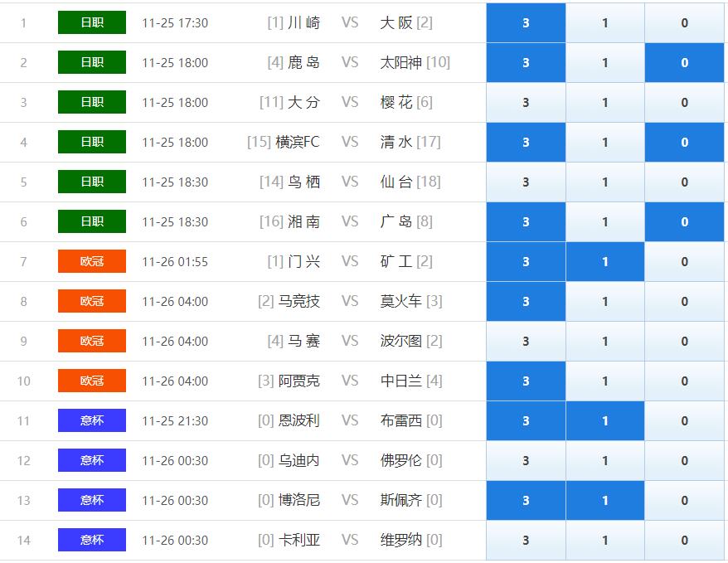Deselect 3 for 马竞技 vs 莫火车

pyautogui.click(x=526, y=302)
